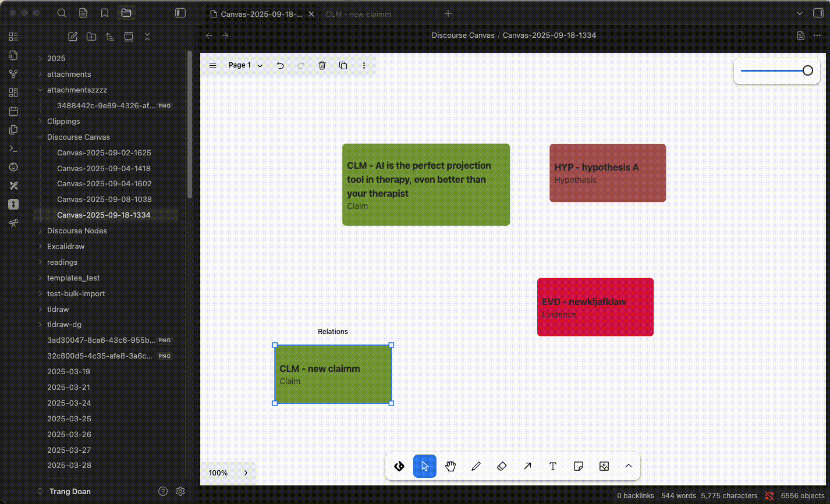Switch to the CLM - new claimm tab
This screenshot has width=830, height=504.
tap(359, 14)
